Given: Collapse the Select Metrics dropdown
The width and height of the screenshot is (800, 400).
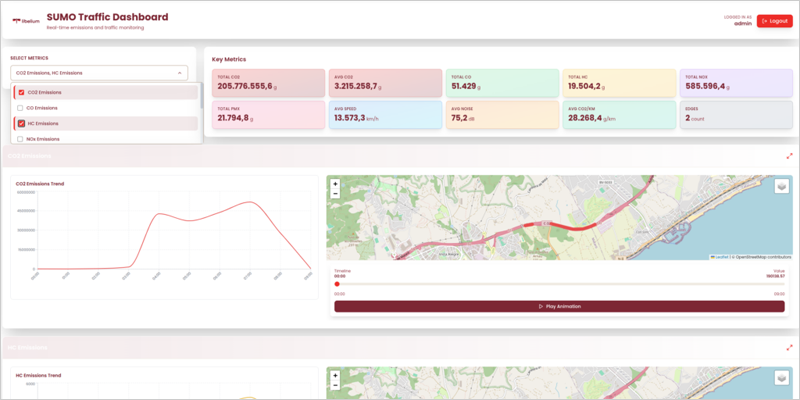Looking at the screenshot, I should (x=179, y=73).
